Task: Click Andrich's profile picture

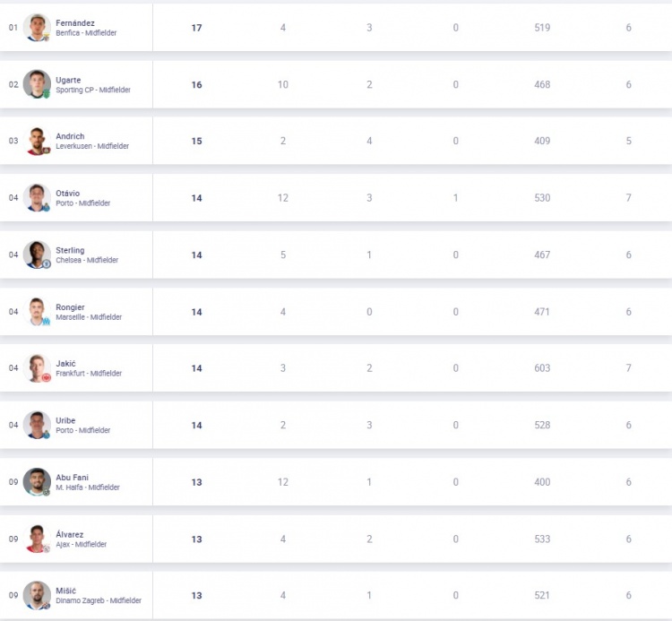Action: pos(37,141)
